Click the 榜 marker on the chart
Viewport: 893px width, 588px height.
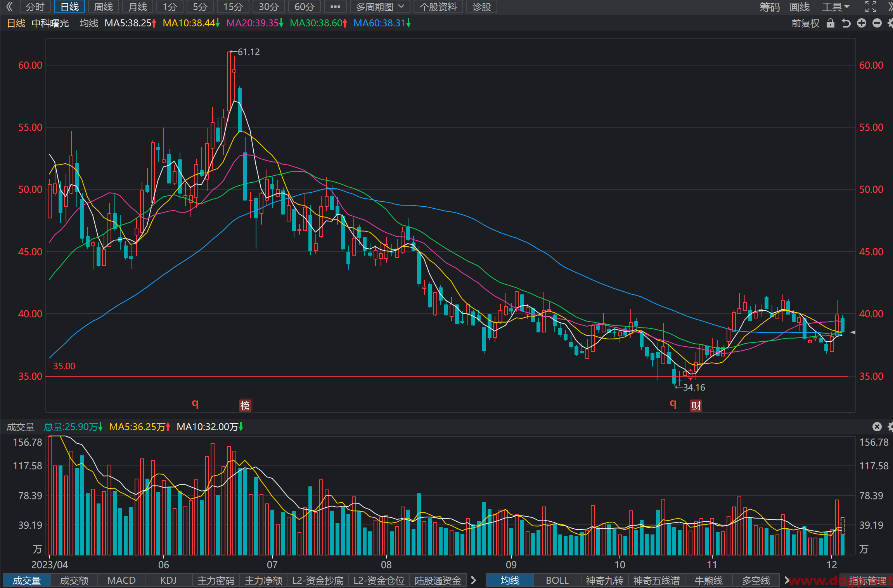pos(245,406)
